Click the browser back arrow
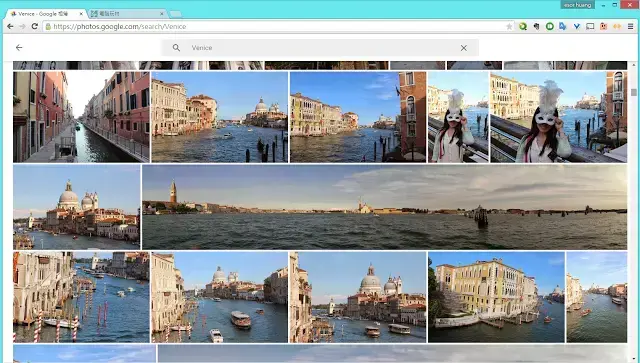640x363 pixels. point(10,27)
